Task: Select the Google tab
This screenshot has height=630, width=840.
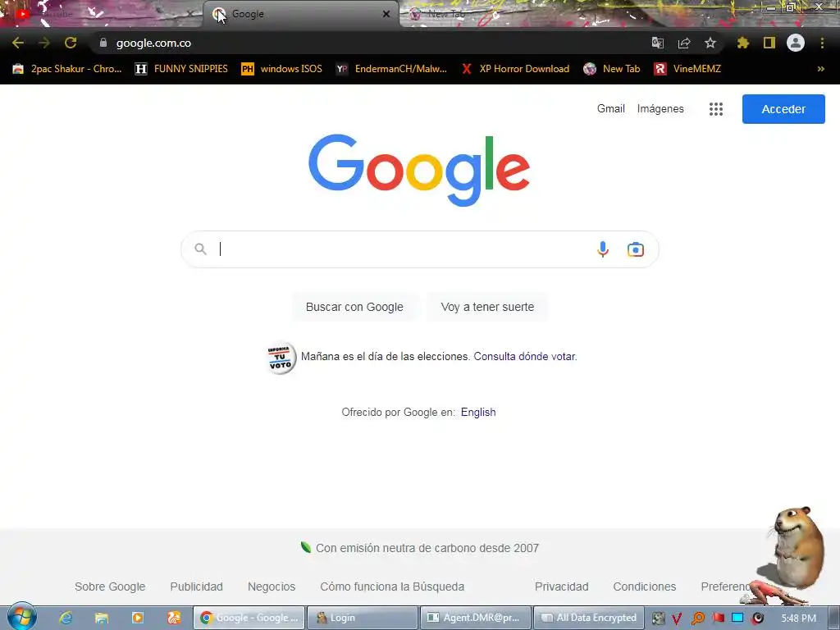Action: click(x=300, y=14)
